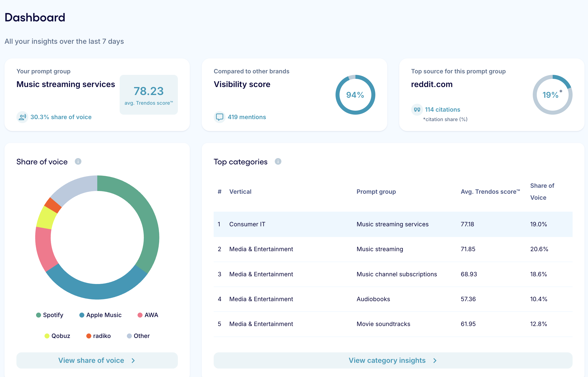Click the 78.23 Trendos score box
The height and width of the screenshot is (377, 588).
coord(148,95)
